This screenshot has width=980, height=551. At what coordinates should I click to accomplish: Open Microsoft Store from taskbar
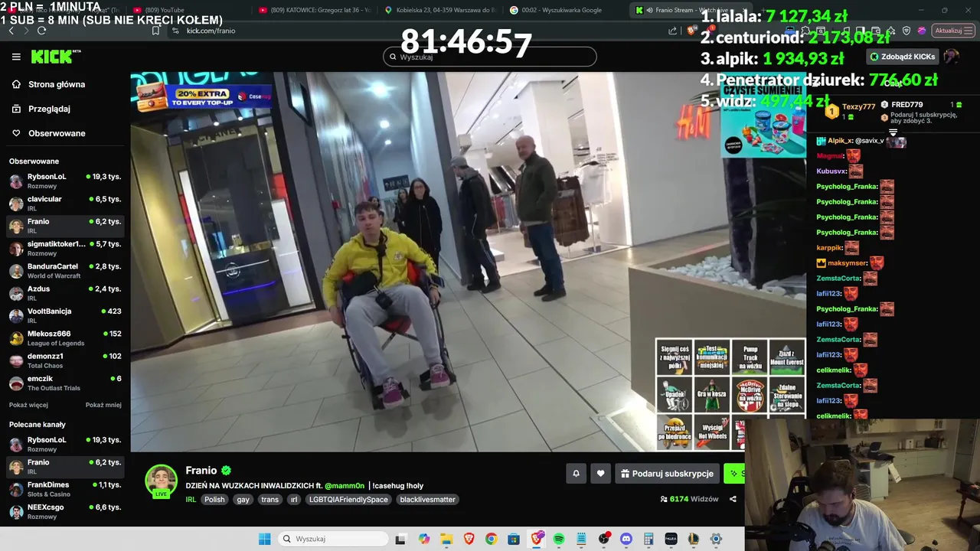point(514,539)
